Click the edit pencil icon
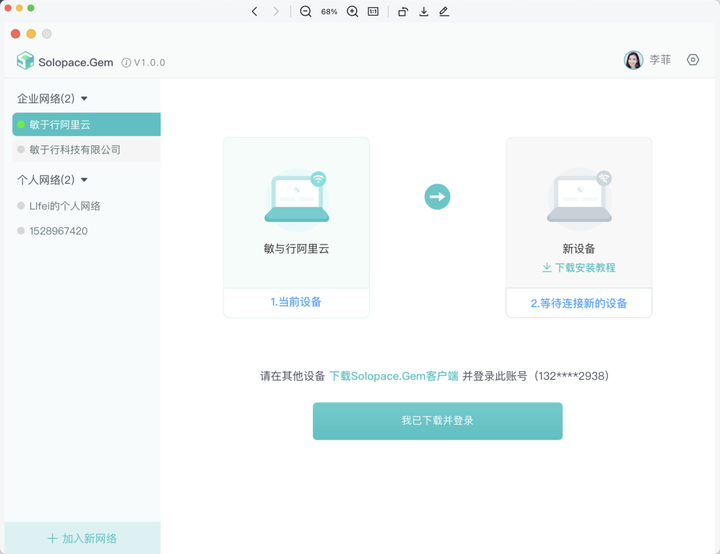The height and width of the screenshot is (554, 720). (444, 12)
